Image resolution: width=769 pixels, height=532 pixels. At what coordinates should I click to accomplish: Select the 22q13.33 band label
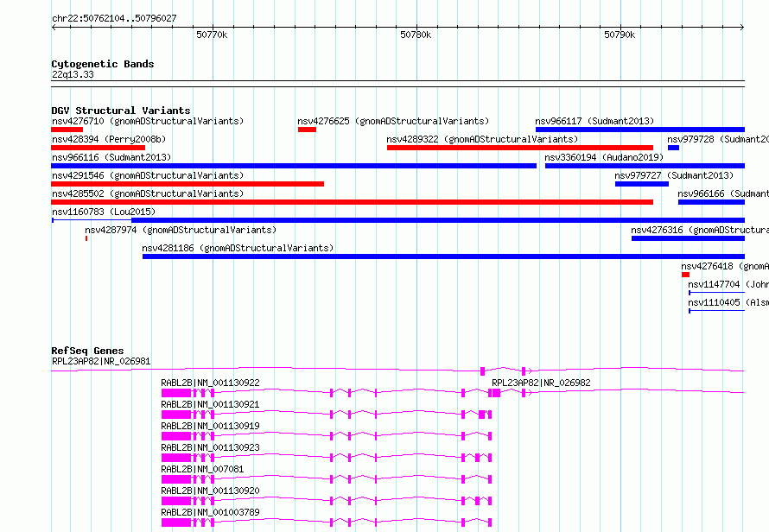pyautogui.click(x=73, y=74)
